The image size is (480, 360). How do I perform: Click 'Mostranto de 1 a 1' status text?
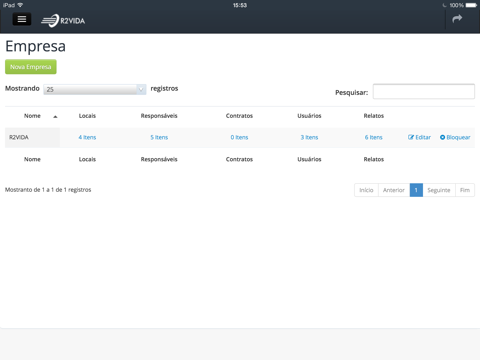(48, 190)
